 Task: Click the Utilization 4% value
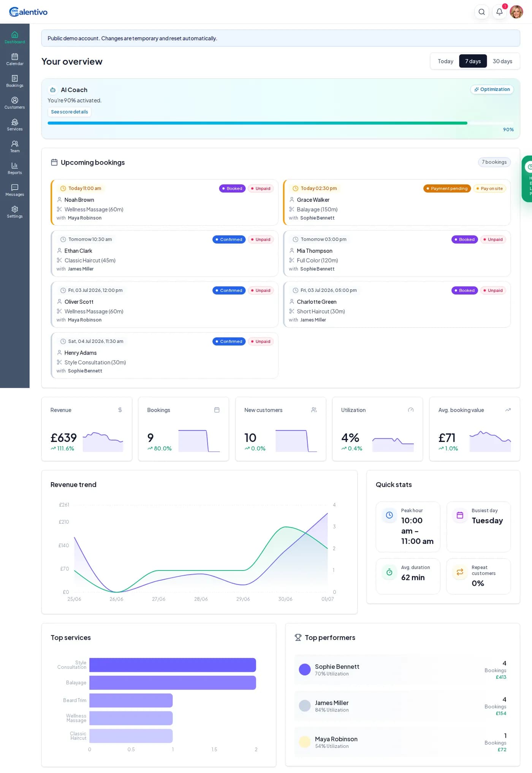(350, 438)
